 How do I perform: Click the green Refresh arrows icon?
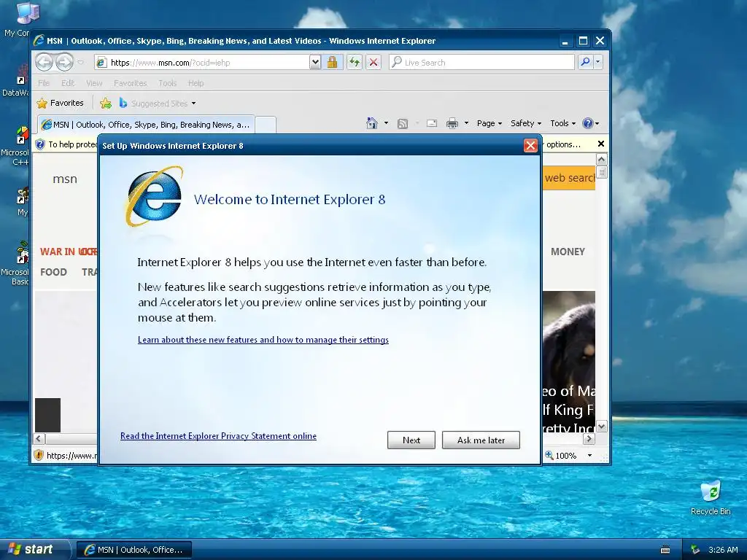tap(354, 63)
